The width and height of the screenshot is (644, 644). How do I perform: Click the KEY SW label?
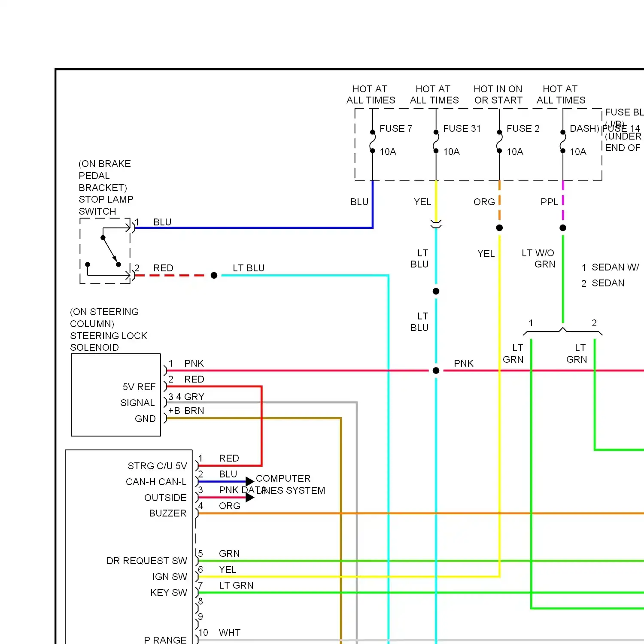169,592
